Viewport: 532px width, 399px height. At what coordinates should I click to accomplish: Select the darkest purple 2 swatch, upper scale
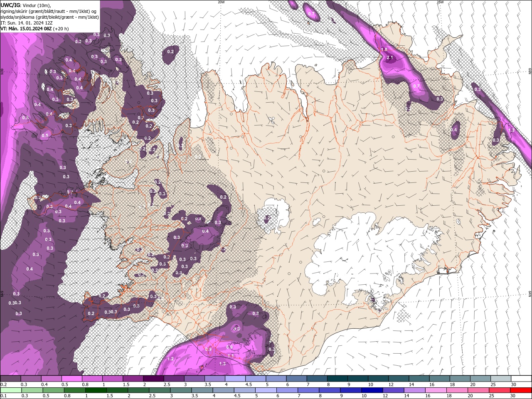point(153,379)
